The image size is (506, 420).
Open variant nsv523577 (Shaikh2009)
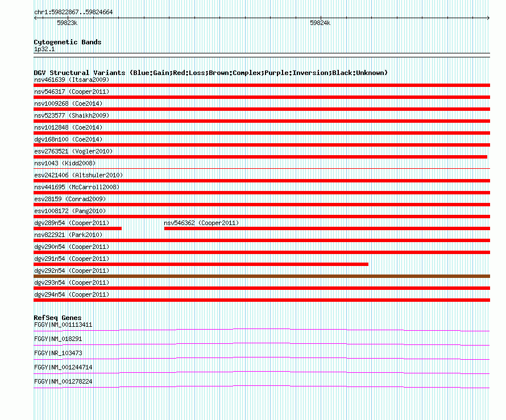(x=72, y=115)
